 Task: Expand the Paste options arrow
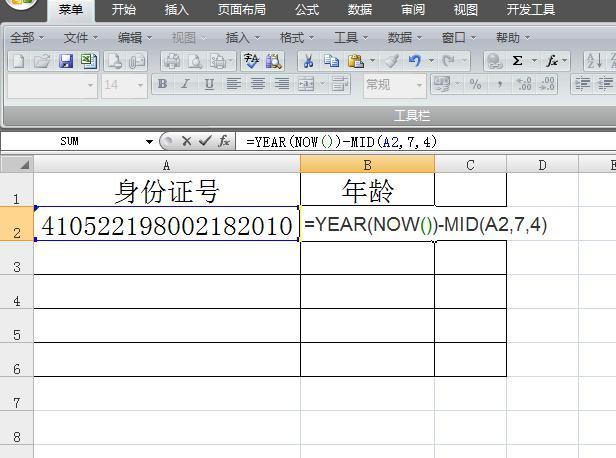click(372, 61)
